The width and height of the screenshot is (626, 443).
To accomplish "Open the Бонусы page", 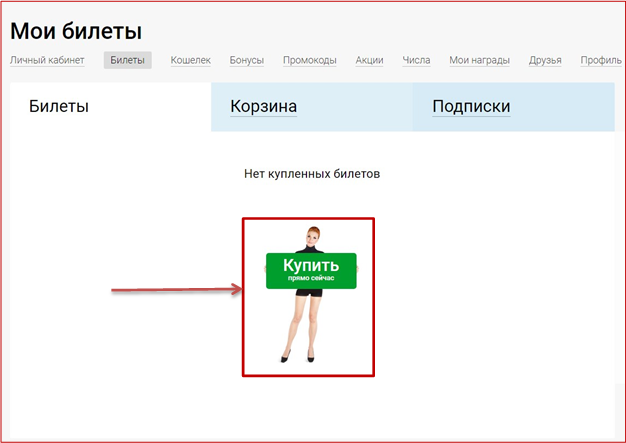I will tap(247, 60).
